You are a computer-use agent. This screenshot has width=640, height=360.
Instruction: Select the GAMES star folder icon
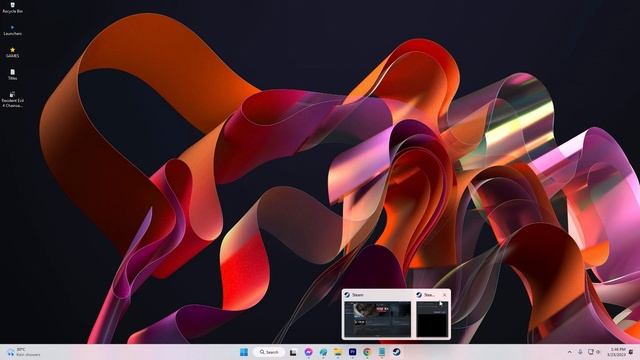(12, 53)
